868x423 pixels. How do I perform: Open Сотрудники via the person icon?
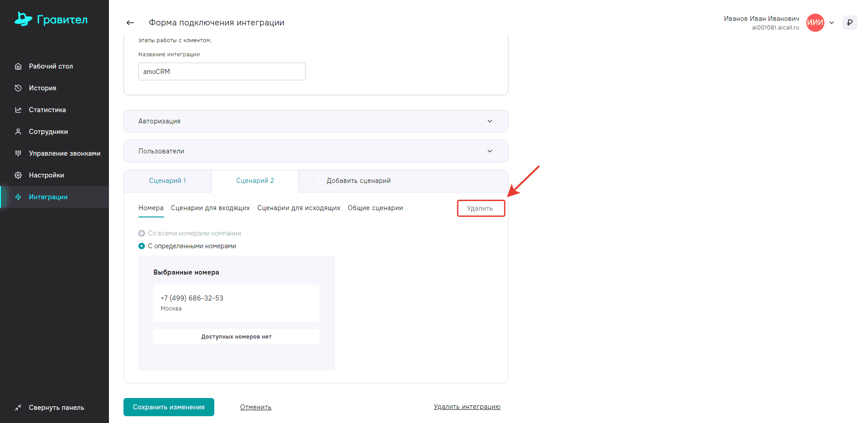tap(18, 132)
